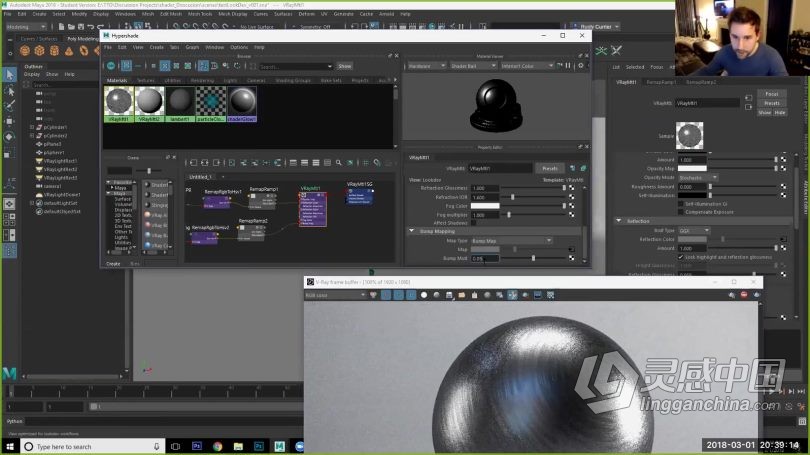Open File Explorer from the Windows taskbar
The image size is (810, 455).
(238, 446)
